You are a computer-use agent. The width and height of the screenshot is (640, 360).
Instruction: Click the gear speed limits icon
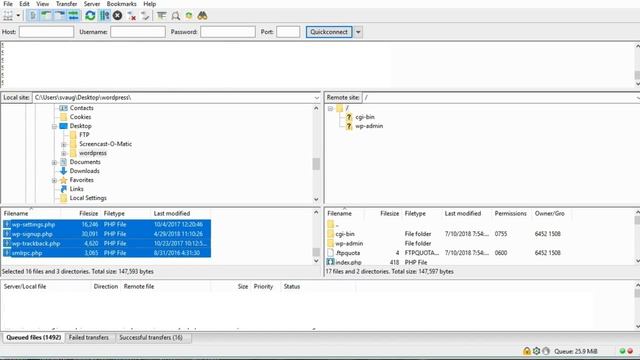click(x=536, y=351)
